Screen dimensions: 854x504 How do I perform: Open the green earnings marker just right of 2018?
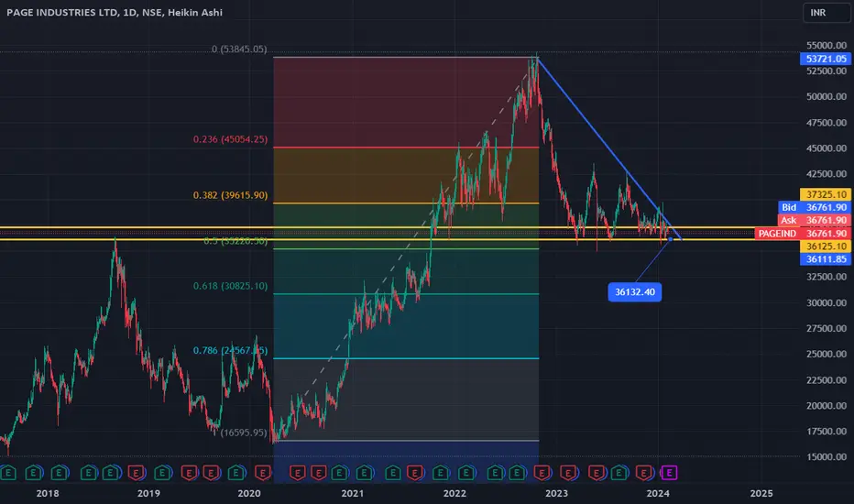point(60,473)
